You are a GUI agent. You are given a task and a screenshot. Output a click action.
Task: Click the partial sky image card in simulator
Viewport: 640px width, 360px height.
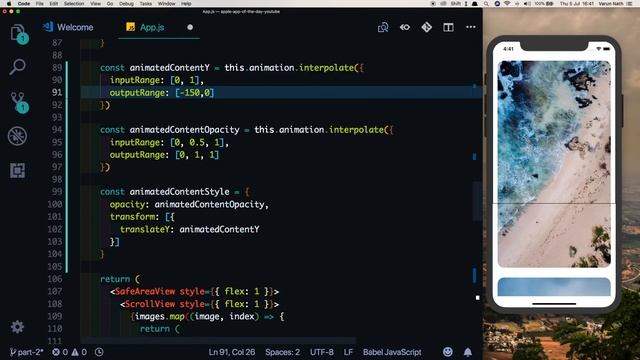coord(554,287)
